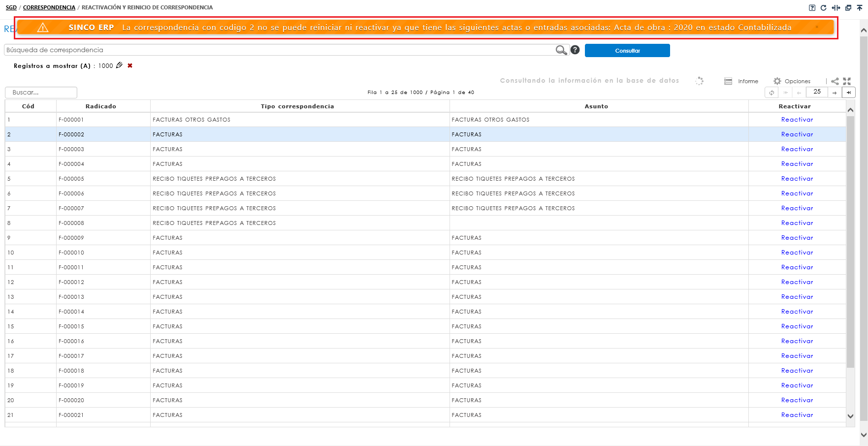Open CORRESPONDENCIA breadcrumb link
868x446 pixels.
pyautogui.click(x=49, y=7)
